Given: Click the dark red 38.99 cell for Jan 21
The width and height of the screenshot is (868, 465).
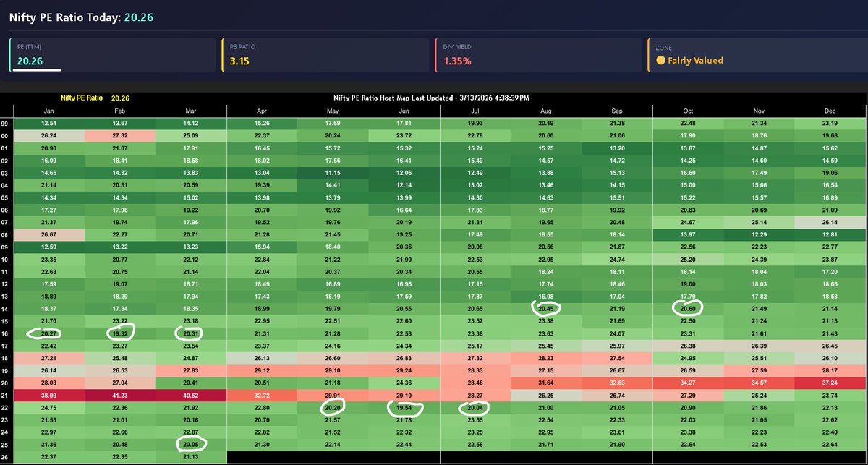Looking at the screenshot, I should pyautogui.click(x=49, y=396).
